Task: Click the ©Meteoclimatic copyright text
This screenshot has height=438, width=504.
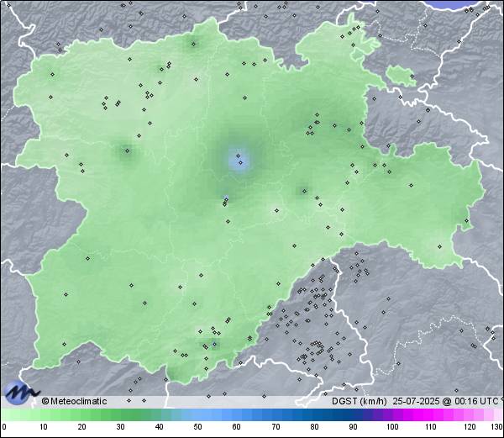Action: point(74,401)
